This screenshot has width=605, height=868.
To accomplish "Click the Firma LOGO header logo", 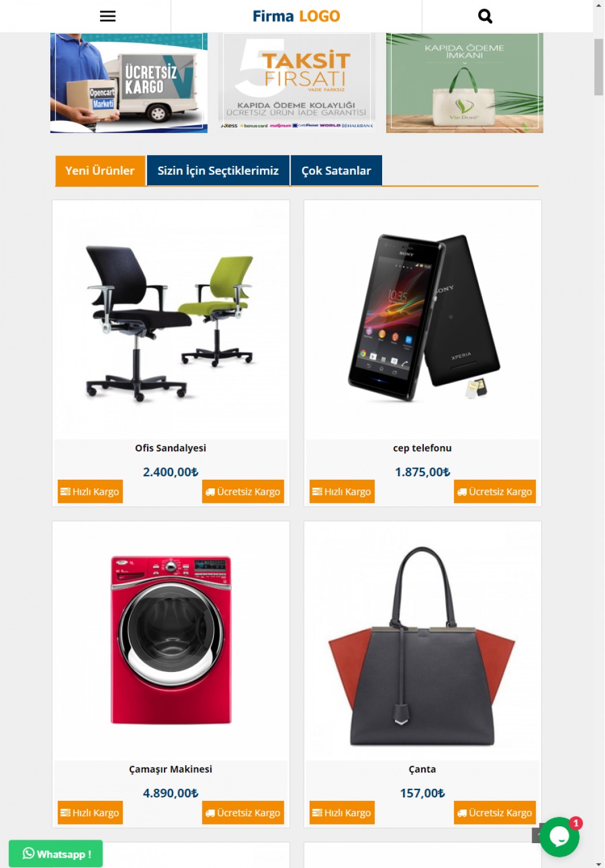I will (296, 16).
